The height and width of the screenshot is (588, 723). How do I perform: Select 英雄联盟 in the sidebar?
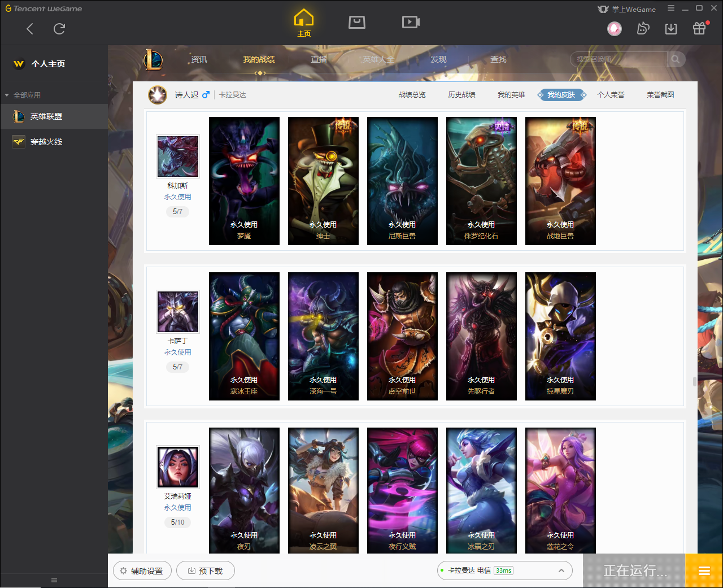(54, 116)
